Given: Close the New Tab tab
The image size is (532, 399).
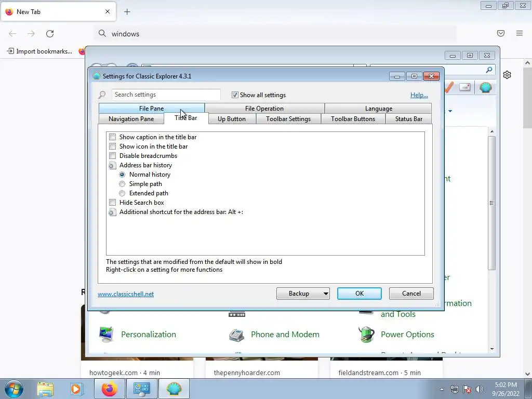Looking at the screenshot, I should coord(108,11).
